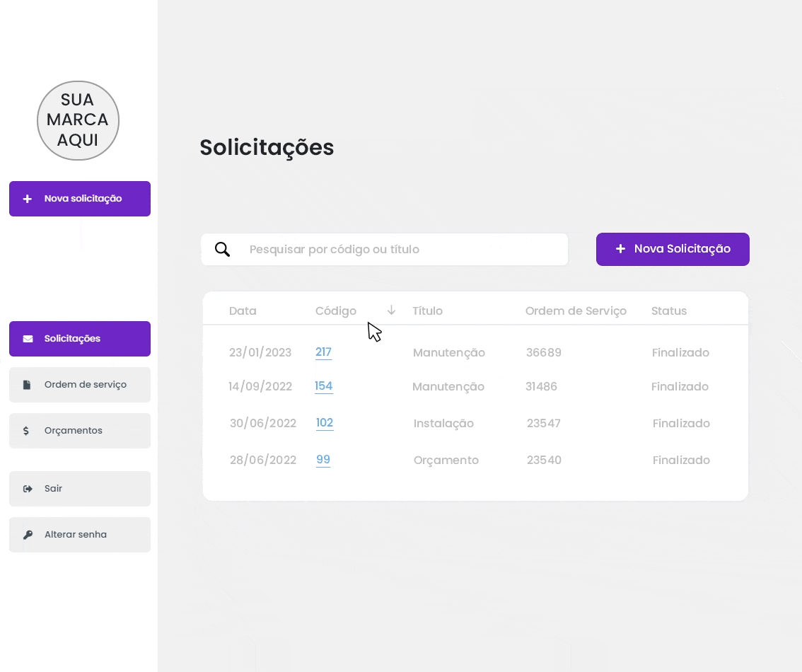Click the magnifying glass search icon
Screen dimensions: 802x672
pos(222,250)
